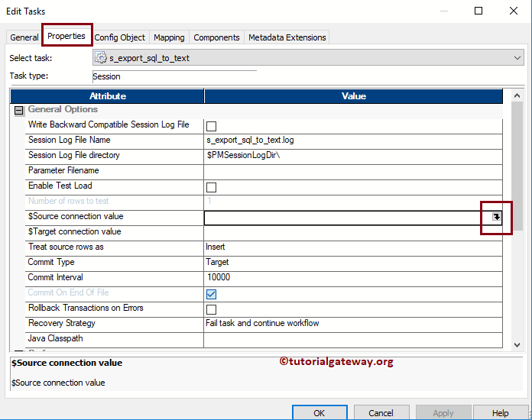Click the Task type Session field
Screen dimensions: 532x420
pos(174,76)
